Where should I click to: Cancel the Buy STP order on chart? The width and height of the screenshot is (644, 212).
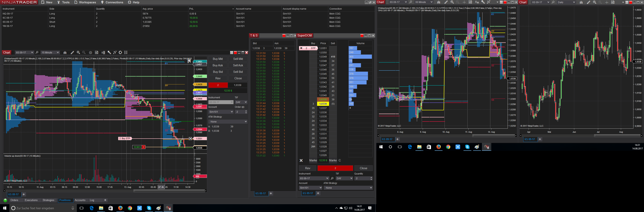(190, 138)
